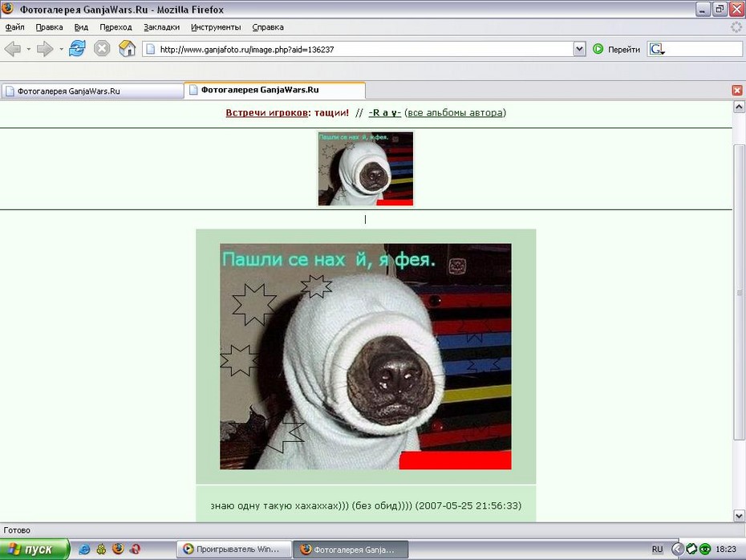746x560 pixels.
Task: Switch to Проигрыватель Win... taskbar window
Action: 233,549
